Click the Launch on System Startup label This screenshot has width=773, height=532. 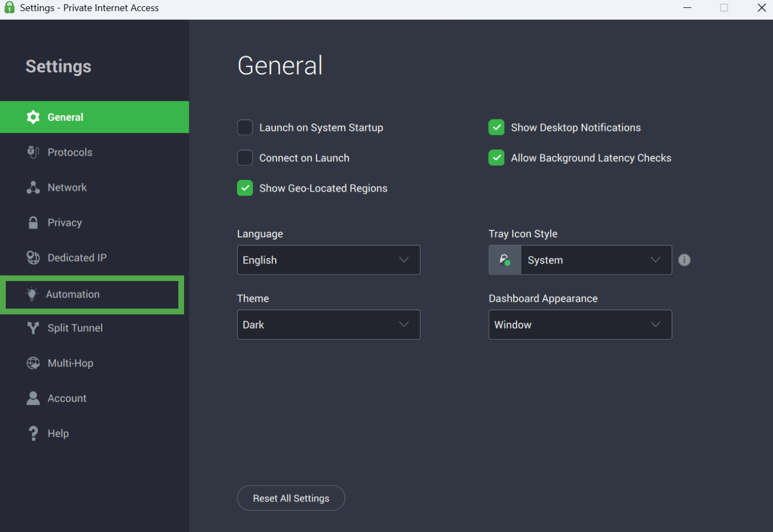coord(321,127)
